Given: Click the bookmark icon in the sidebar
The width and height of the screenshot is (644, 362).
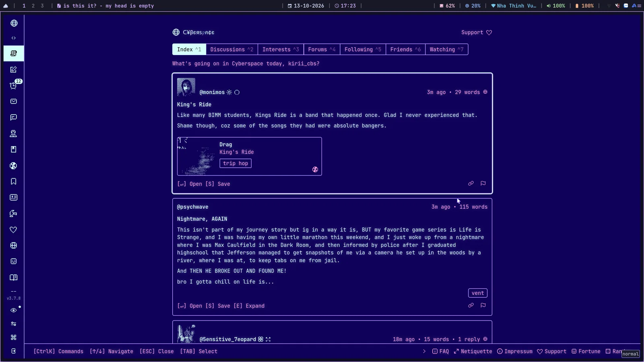Looking at the screenshot, I should tap(14, 181).
